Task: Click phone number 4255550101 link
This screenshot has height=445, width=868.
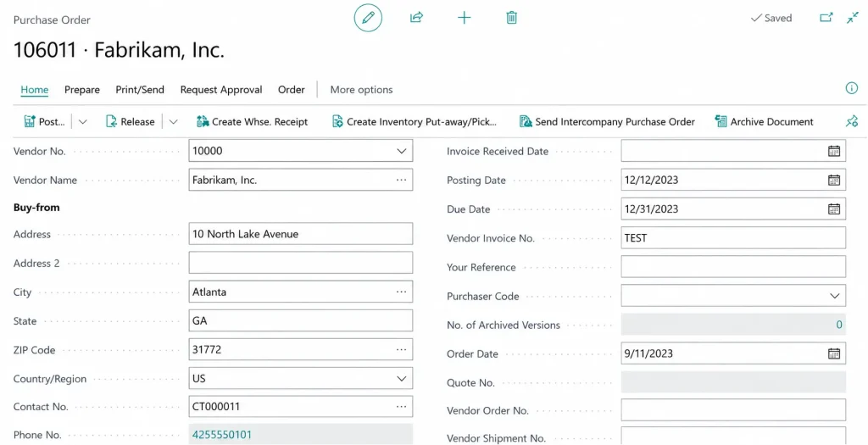Action: tap(222, 435)
